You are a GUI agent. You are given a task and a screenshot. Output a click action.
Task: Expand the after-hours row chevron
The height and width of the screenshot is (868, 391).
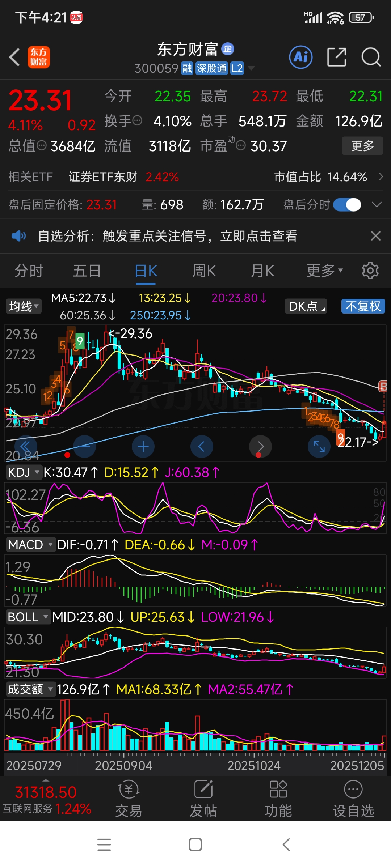[377, 205]
